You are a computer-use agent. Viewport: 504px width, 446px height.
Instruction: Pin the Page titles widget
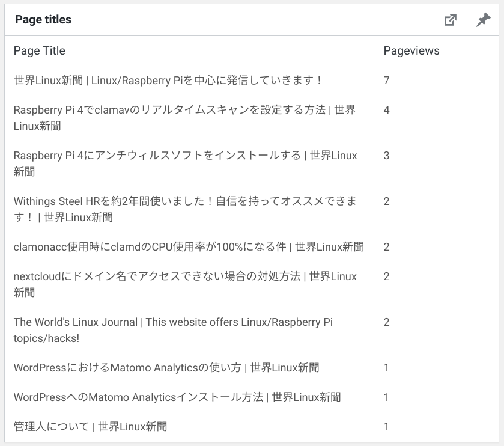click(483, 20)
